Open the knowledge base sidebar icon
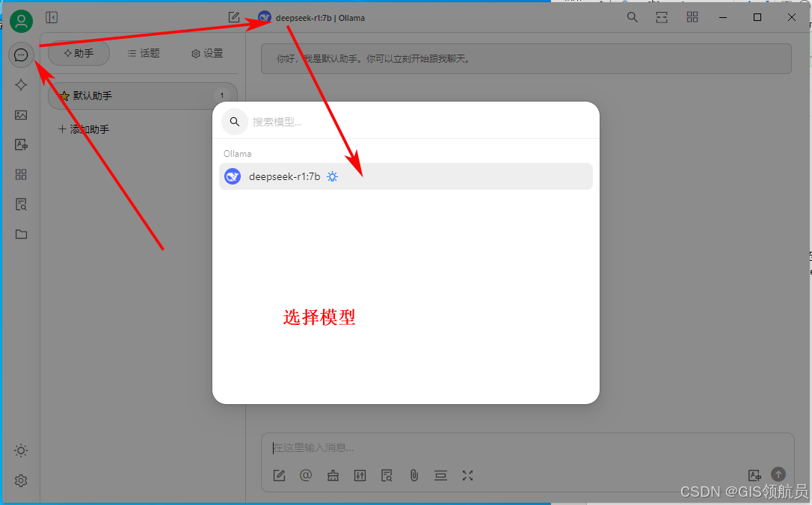812x505 pixels. coord(21,205)
